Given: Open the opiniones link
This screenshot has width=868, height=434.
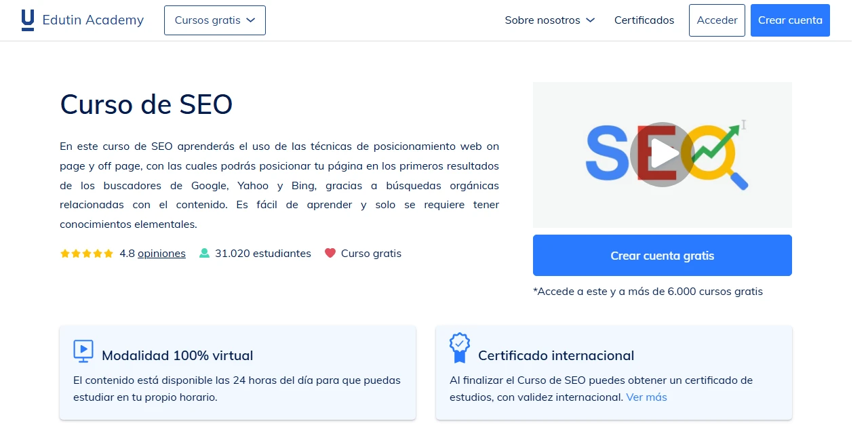Looking at the screenshot, I should (x=161, y=254).
